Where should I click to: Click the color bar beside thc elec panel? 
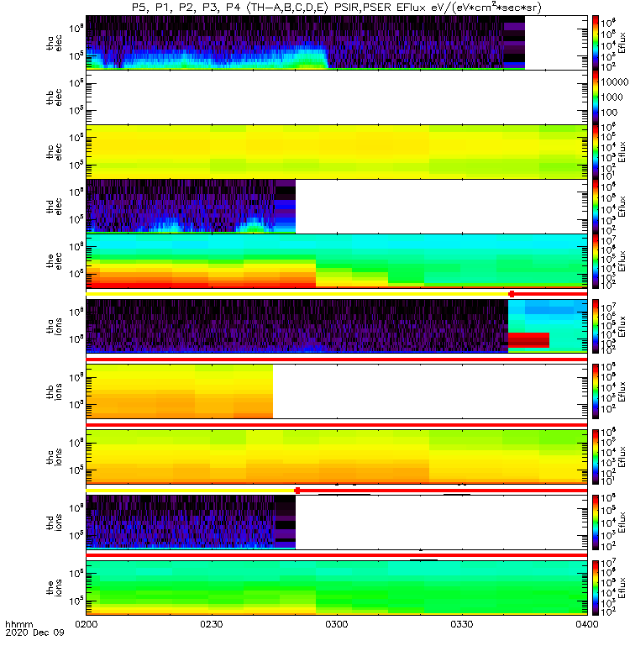pos(596,152)
